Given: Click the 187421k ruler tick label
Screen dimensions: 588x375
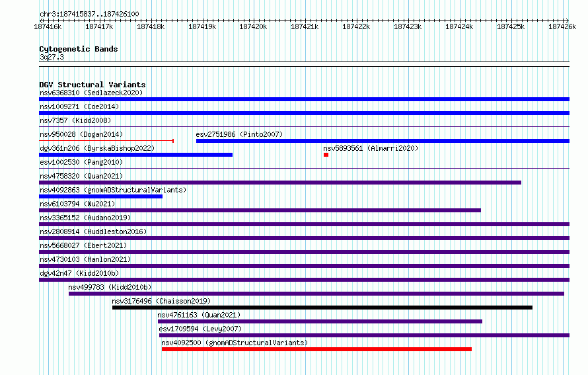Looking at the screenshot, I should pos(305,26).
